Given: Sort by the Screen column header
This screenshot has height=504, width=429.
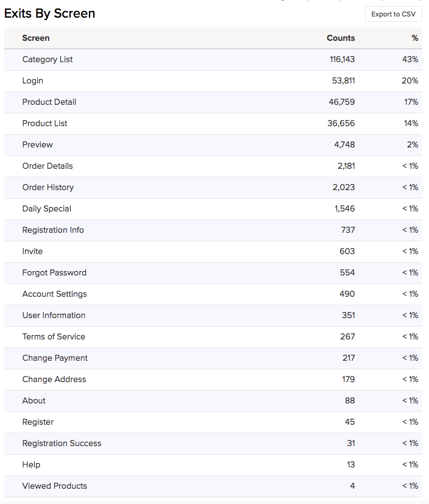Looking at the screenshot, I should click(36, 38).
